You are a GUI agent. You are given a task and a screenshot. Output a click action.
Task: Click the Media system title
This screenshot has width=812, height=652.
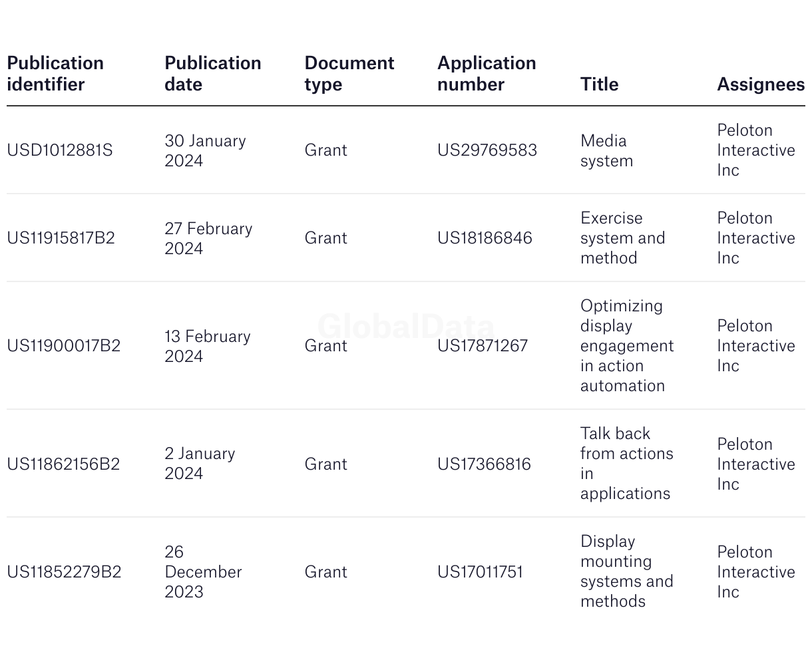pos(606,150)
